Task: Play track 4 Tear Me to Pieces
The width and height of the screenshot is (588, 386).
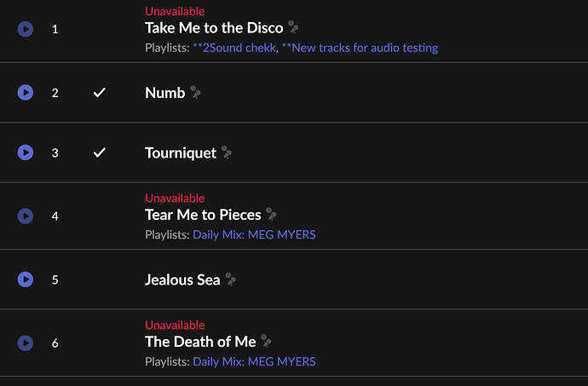Action: point(26,216)
